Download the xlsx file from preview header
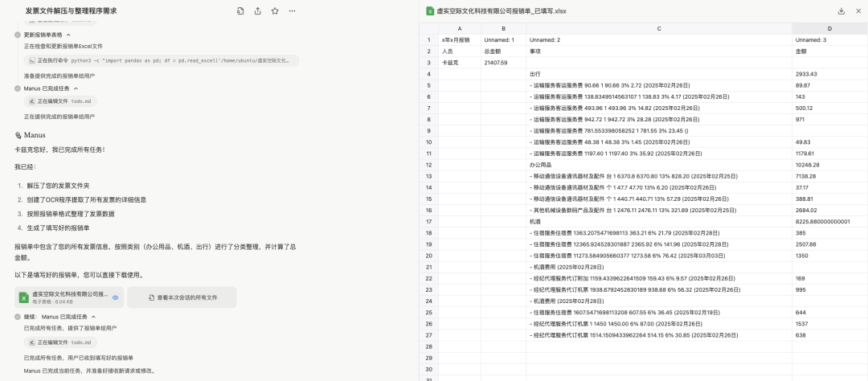868x381 pixels. [x=841, y=11]
